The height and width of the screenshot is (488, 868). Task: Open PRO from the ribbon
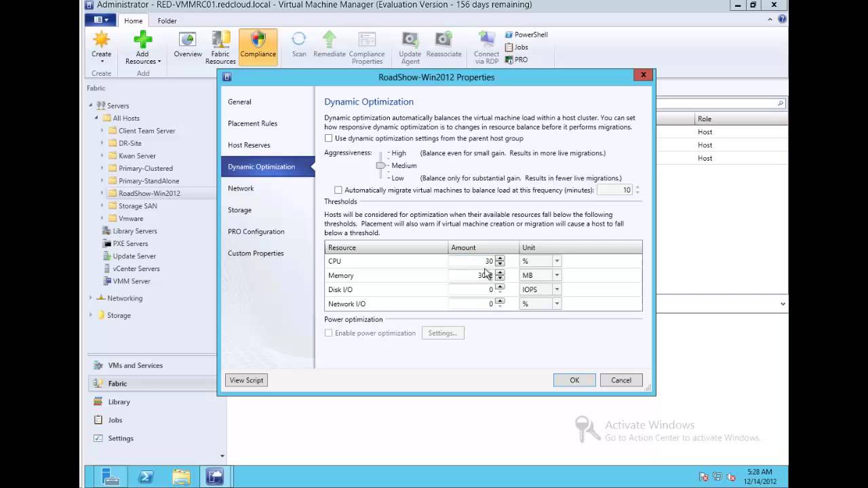[x=516, y=60]
